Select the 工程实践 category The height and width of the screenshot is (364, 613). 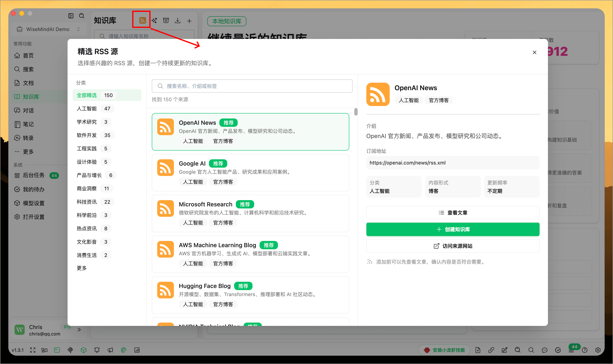click(107, 148)
